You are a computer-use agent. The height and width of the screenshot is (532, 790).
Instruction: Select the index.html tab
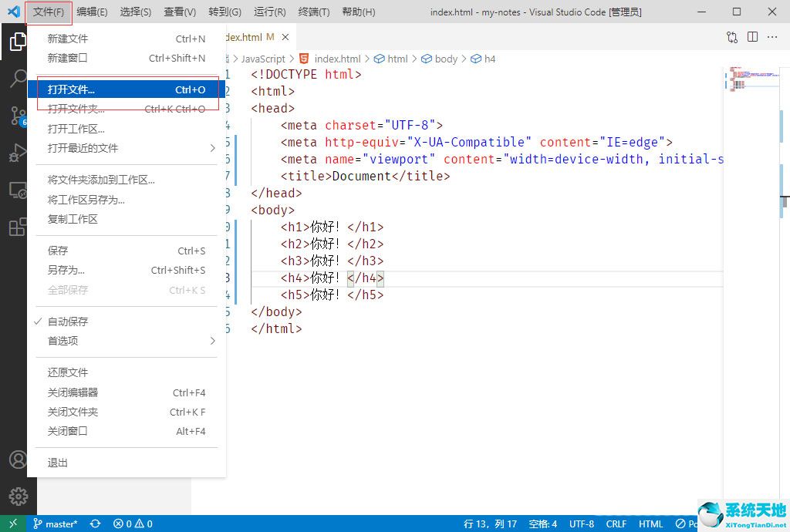(247, 36)
